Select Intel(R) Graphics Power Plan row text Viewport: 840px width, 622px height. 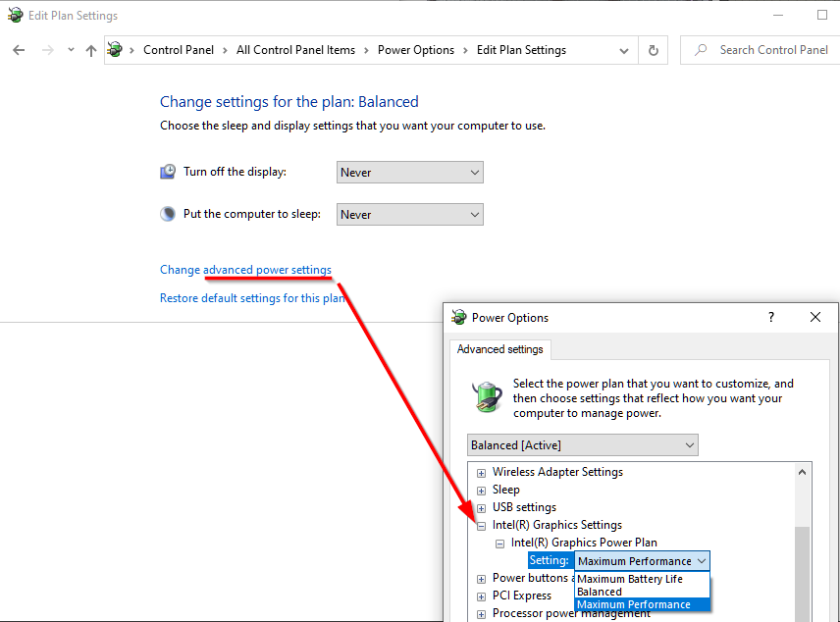tap(584, 543)
